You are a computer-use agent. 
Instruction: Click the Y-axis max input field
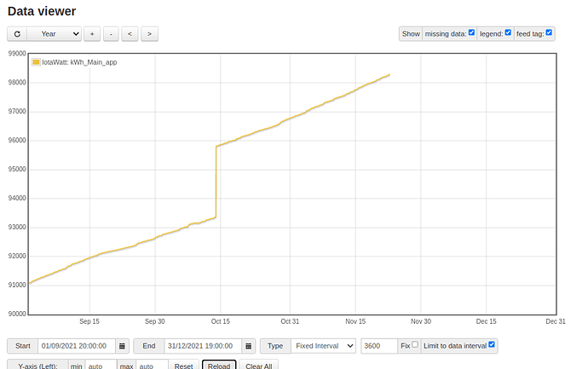pos(152,366)
